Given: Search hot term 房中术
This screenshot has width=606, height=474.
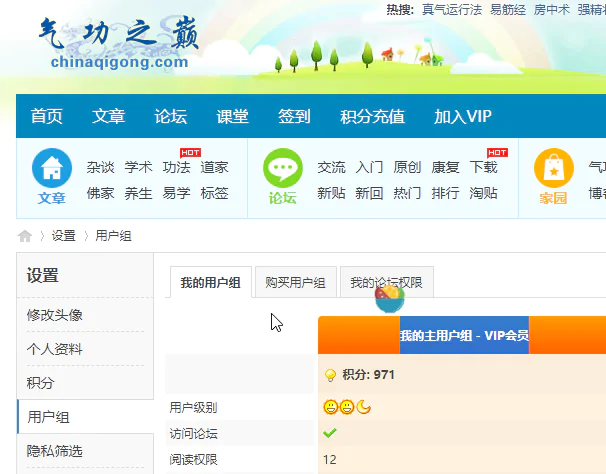Looking at the screenshot, I should pos(552,10).
